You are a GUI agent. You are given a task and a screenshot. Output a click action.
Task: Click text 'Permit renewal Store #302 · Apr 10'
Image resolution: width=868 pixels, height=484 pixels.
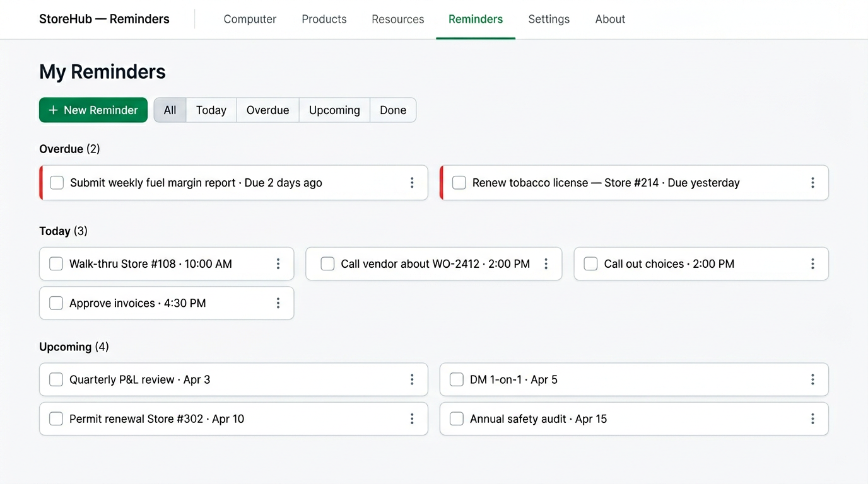156,418
